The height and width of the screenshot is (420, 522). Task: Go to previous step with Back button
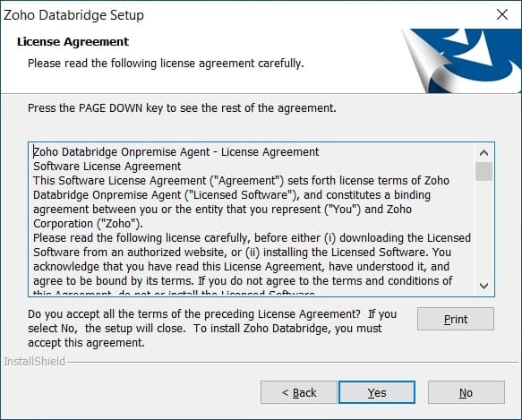299,392
